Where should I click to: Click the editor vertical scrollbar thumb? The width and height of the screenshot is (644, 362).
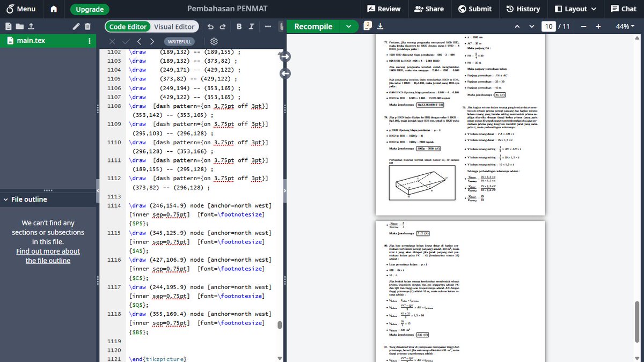(x=279, y=324)
